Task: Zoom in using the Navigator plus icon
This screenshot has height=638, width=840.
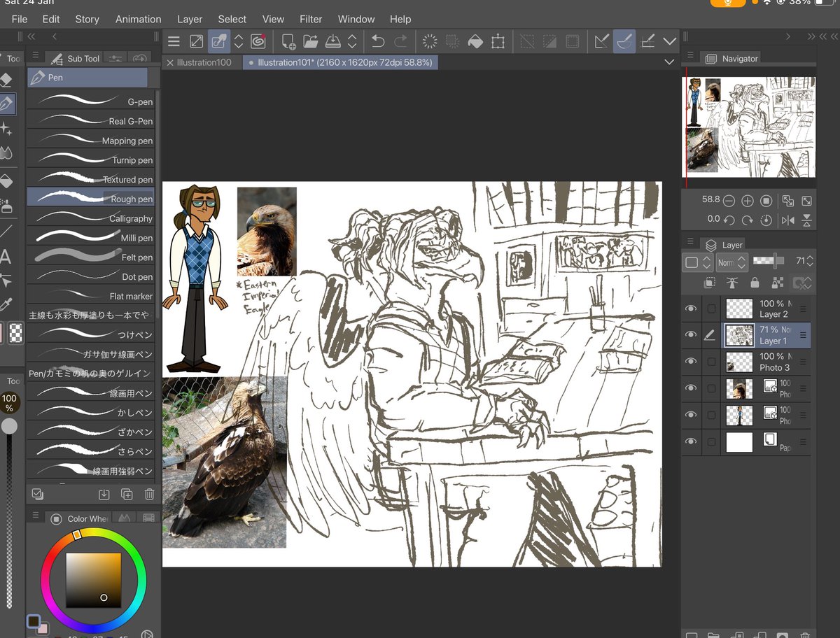Action: click(748, 201)
